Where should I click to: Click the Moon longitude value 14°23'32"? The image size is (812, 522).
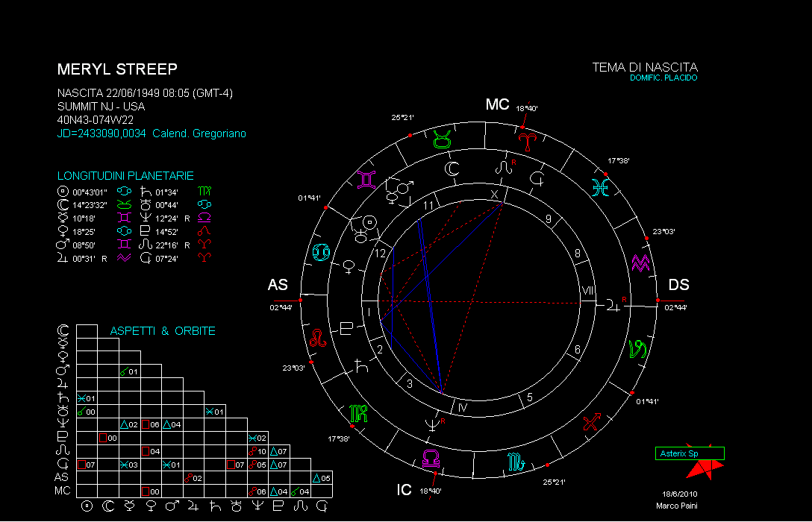point(90,205)
